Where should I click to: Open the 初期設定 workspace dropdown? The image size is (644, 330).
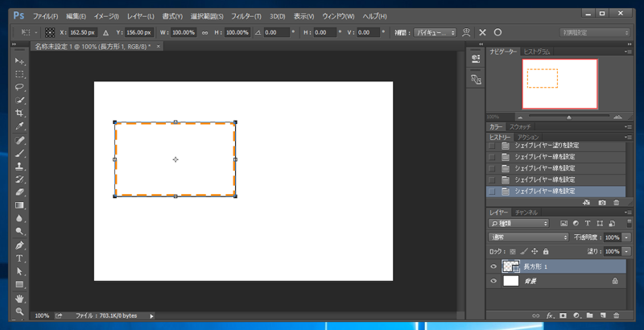coord(595,32)
